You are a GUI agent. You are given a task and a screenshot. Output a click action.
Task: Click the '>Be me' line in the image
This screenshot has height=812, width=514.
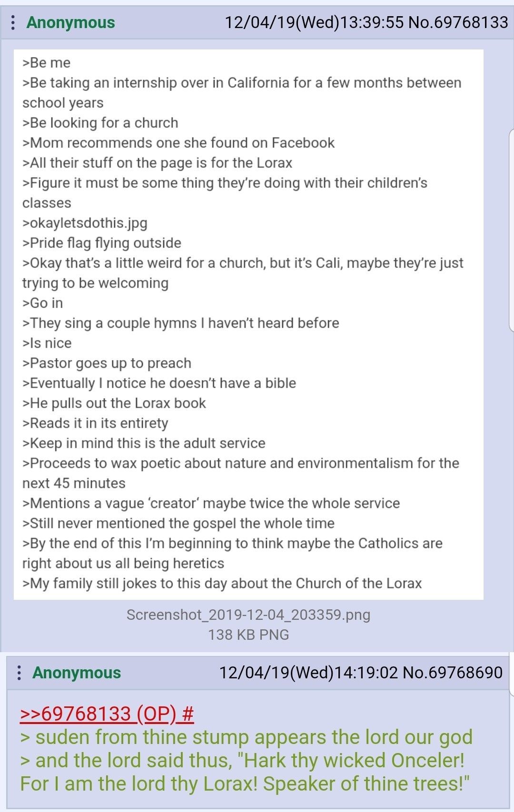[46, 63]
